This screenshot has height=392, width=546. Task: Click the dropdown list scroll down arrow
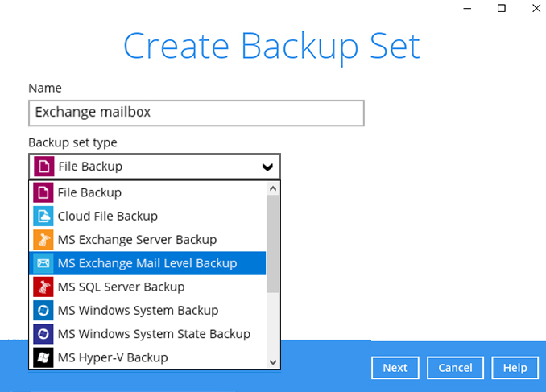click(x=273, y=362)
